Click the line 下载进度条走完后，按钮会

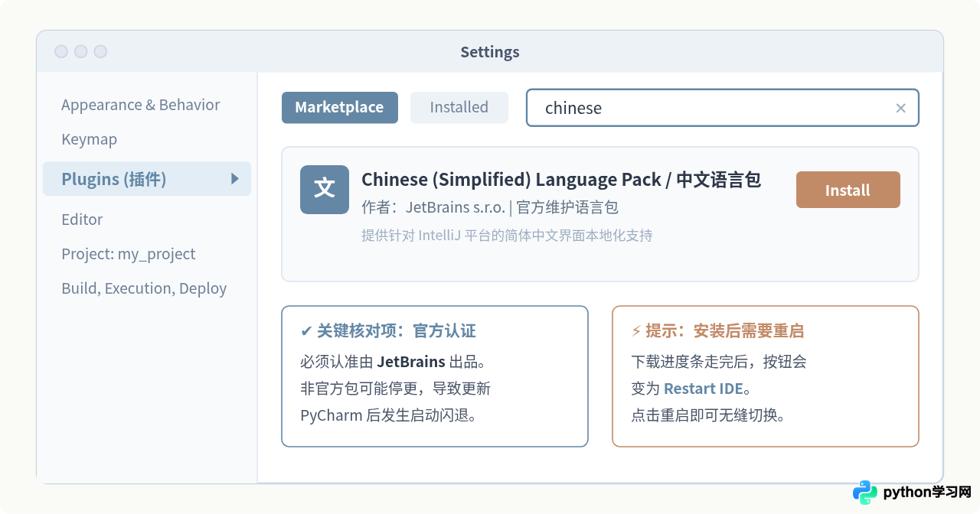tap(718, 362)
